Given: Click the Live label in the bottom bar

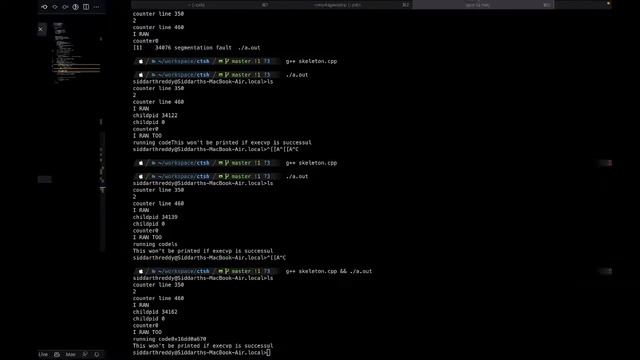Looking at the screenshot, I should coord(43,354).
